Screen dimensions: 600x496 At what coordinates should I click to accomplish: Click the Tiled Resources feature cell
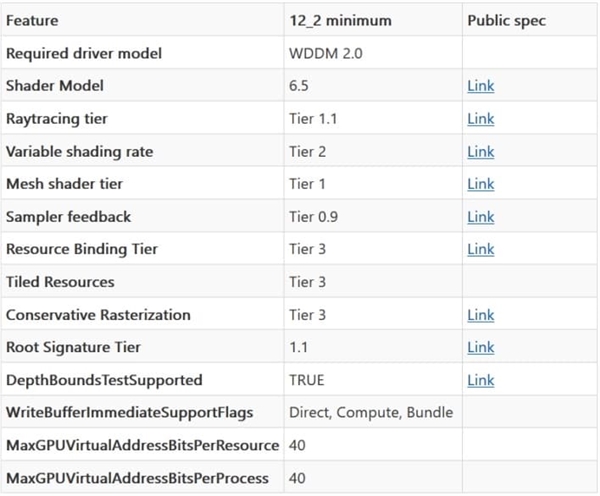(x=60, y=282)
